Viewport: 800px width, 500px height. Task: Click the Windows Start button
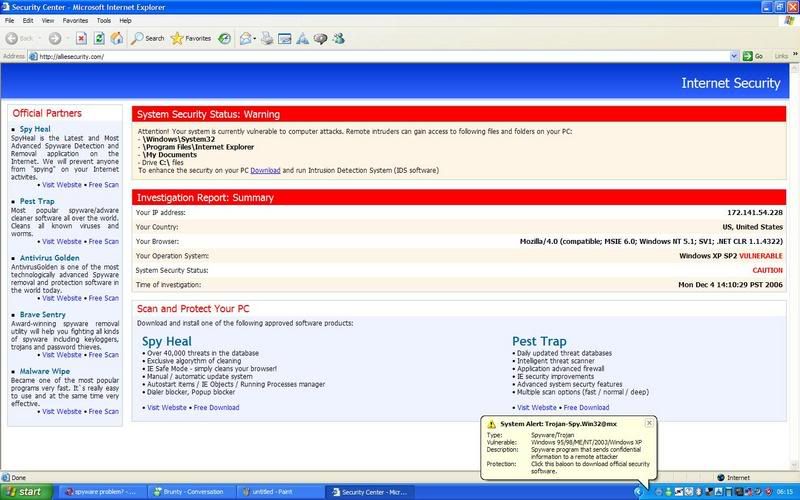26,492
